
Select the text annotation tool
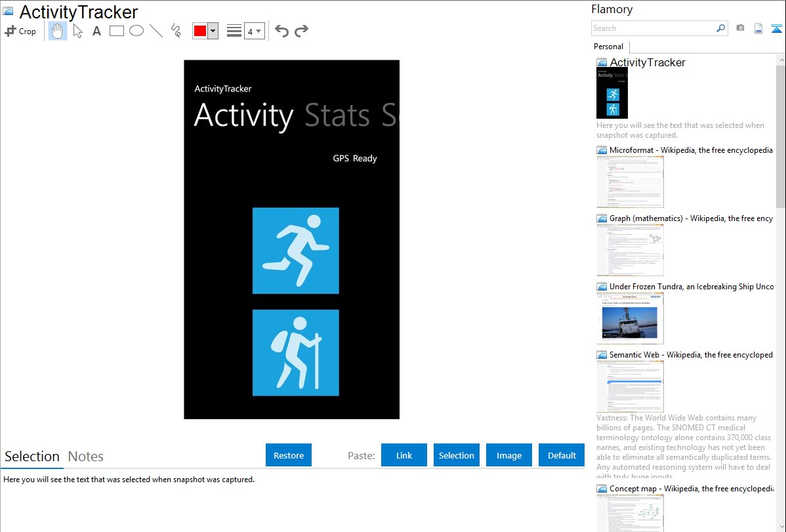[96, 31]
